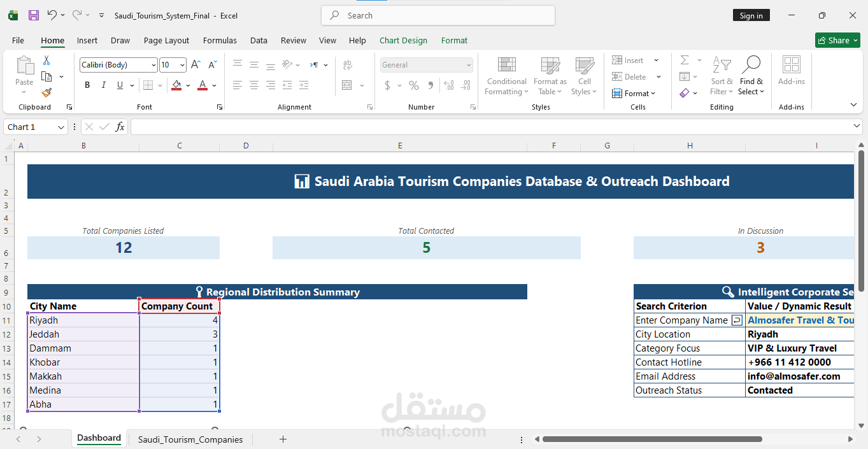Screen dimensions: 868x449
Task: Open the Font dialog launcher
Action: (219, 107)
